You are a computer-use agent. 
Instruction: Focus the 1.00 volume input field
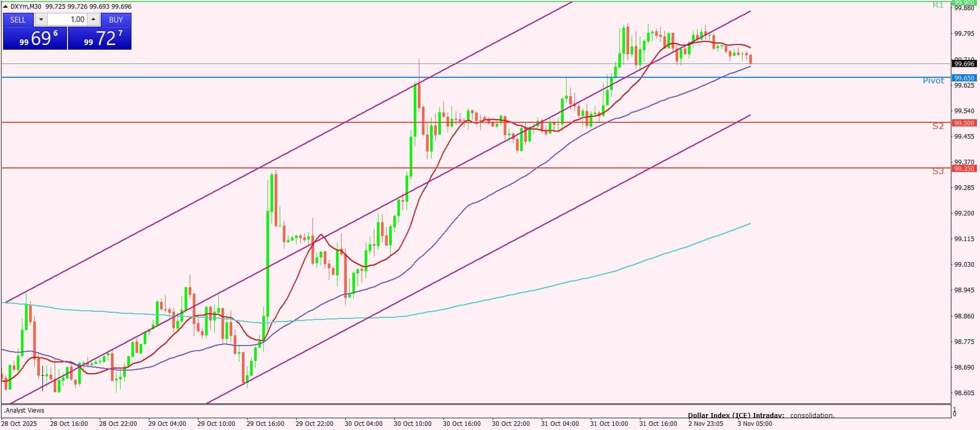click(67, 19)
